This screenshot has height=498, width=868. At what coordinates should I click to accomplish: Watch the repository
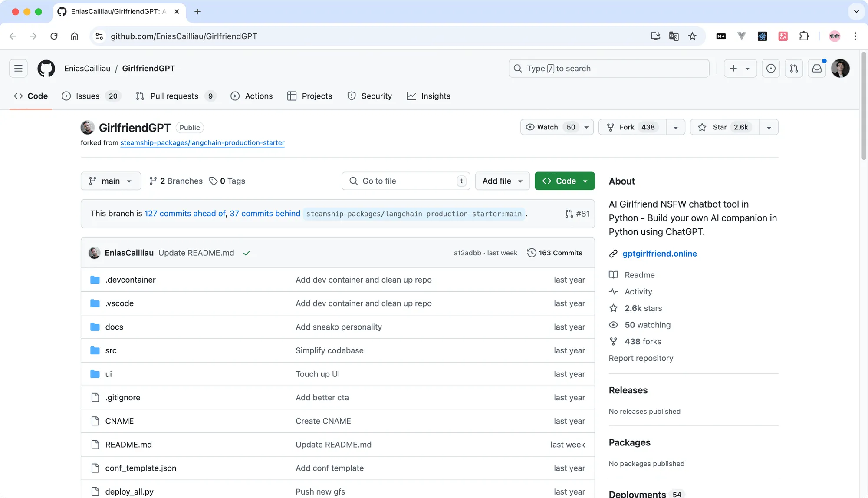pyautogui.click(x=548, y=127)
